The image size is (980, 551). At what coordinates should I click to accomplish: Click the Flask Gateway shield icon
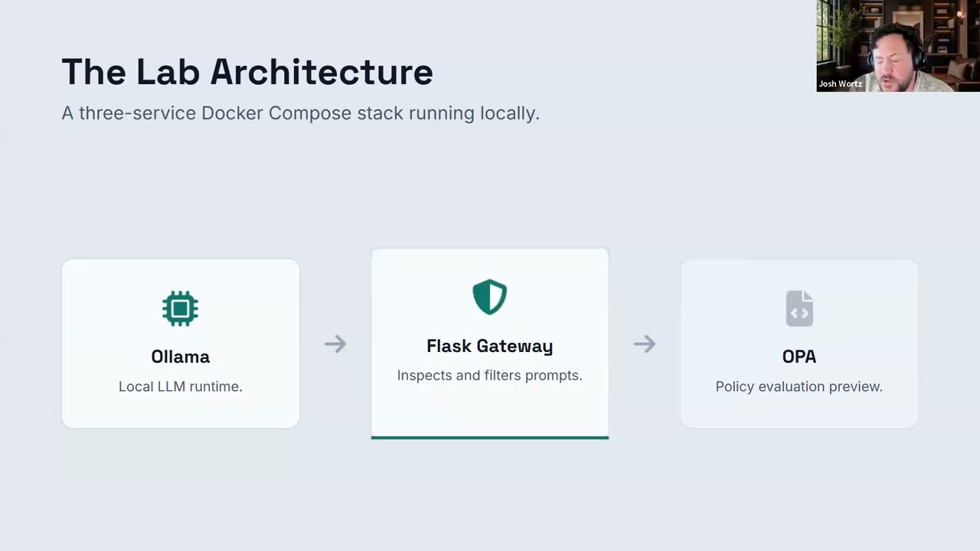click(x=490, y=297)
